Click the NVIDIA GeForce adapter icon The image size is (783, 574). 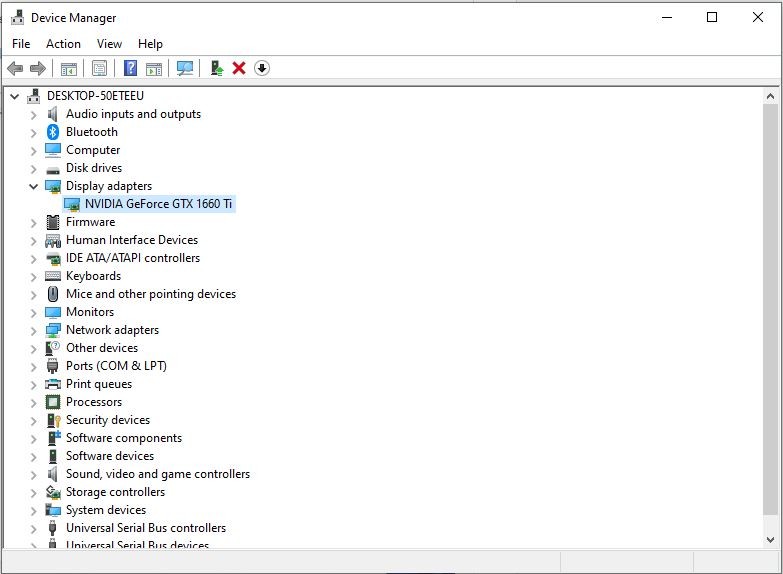pyautogui.click(x=72, y=204)
